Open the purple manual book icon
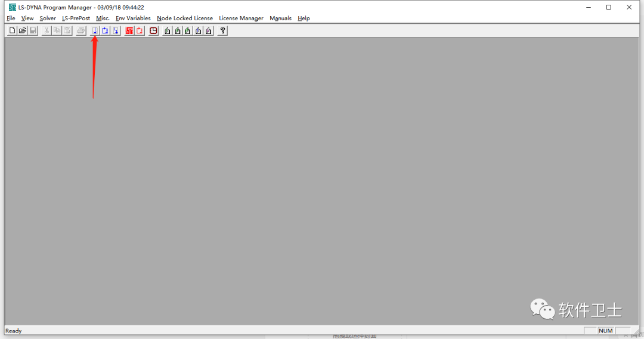 tap(209, 30)
